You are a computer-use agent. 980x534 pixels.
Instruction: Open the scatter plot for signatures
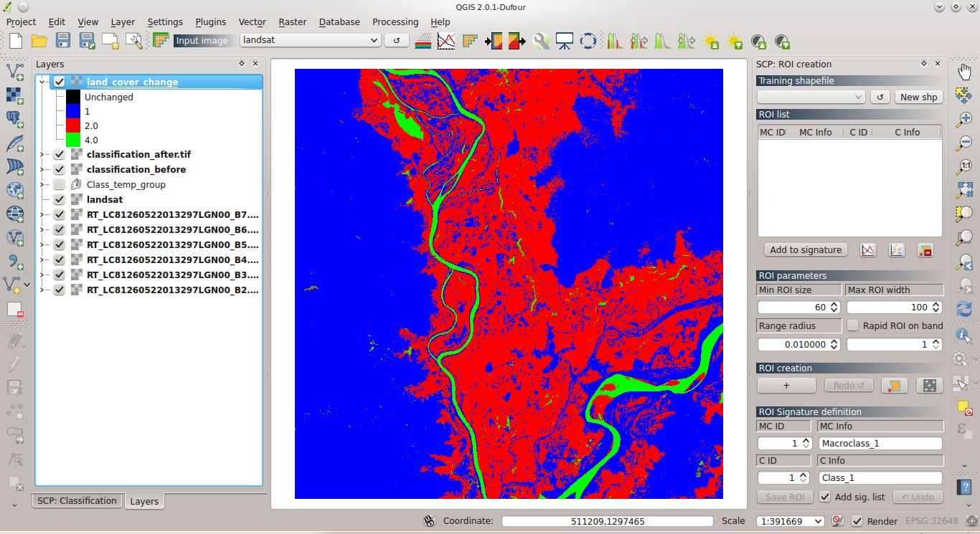coord(896,249)
